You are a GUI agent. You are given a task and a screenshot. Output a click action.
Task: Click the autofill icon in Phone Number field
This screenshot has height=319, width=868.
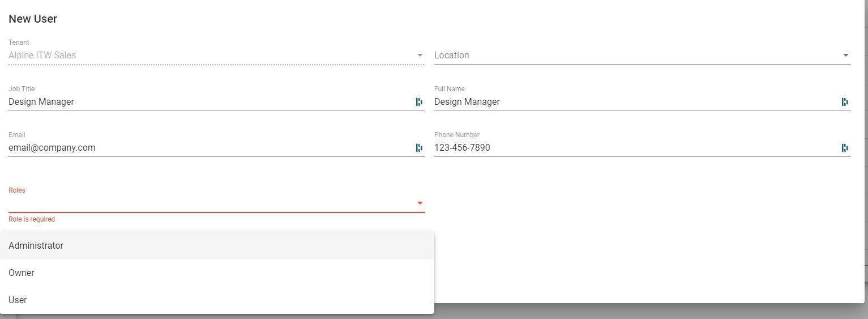(845, 148)
